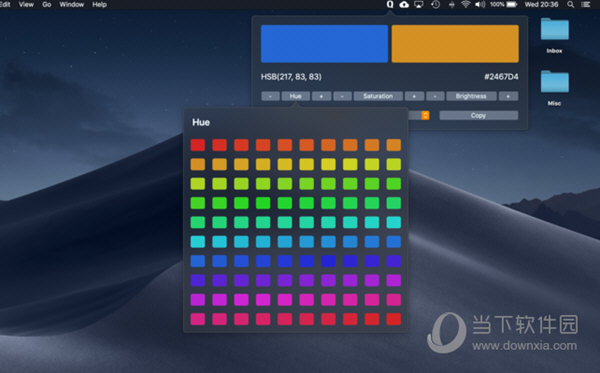Decrease saturation with the minus button
Screen dimensions: 600x373
click(x=342, y=96)
